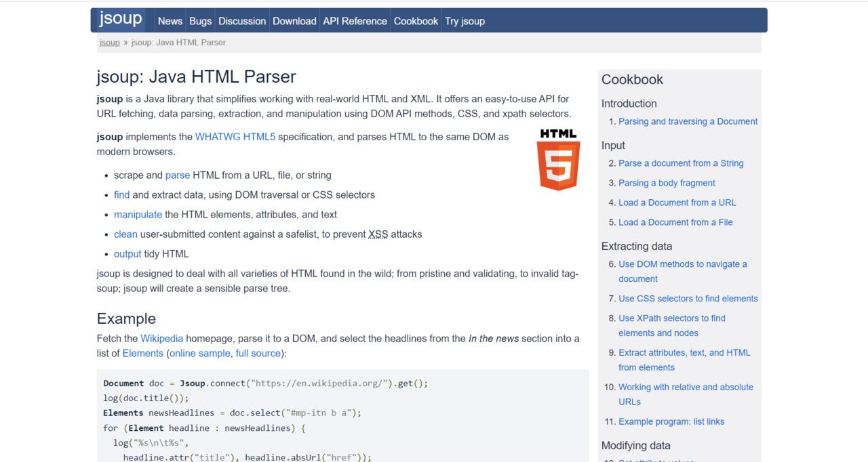Open 'Load a Document from a URL'
The width and height of the screenshot is (868, 462).
[677, 203]
